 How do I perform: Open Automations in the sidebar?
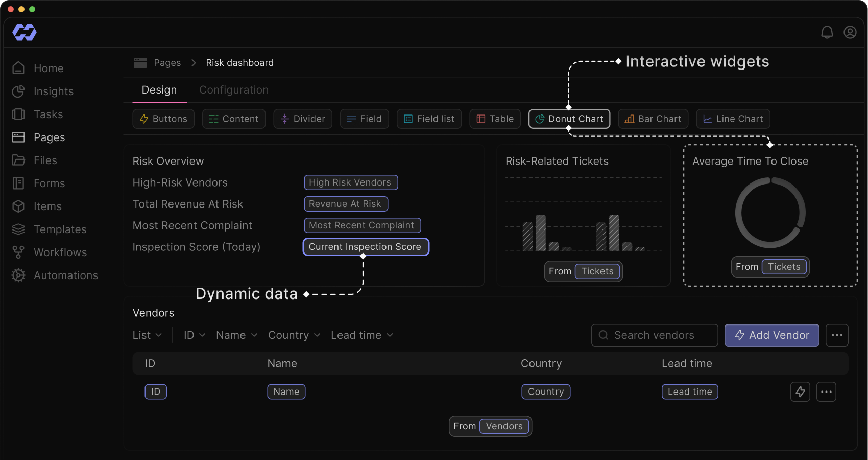coord(65,275)
